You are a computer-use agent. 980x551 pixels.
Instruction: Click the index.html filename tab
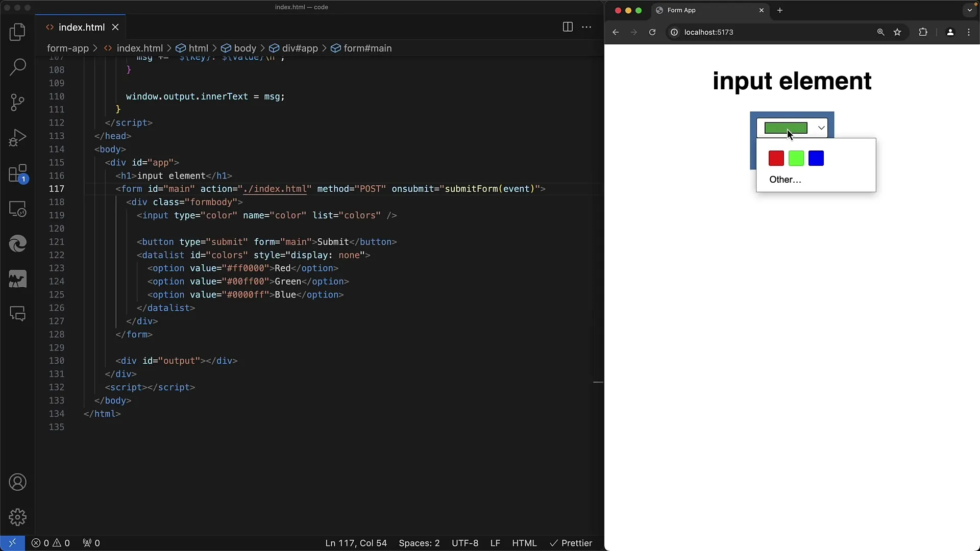click(81, 27)
